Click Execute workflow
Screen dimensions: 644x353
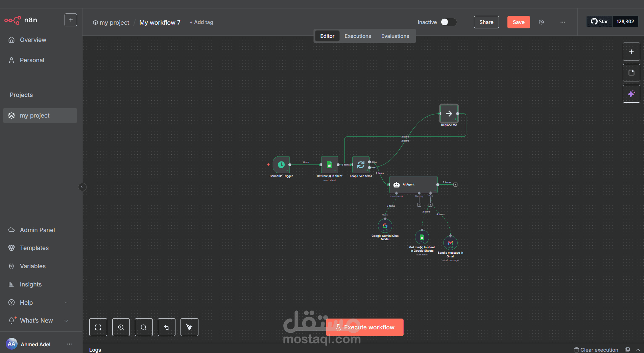(x=365, y=327)
